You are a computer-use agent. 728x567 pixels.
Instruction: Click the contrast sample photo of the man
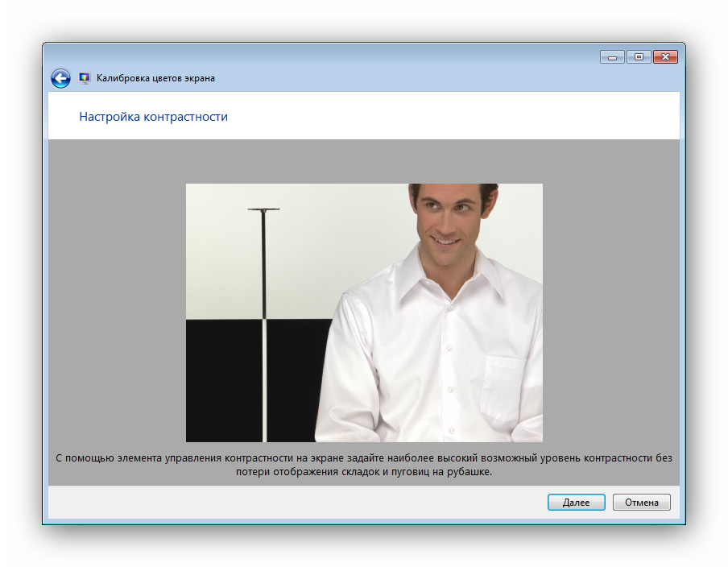tap(364, 312)
